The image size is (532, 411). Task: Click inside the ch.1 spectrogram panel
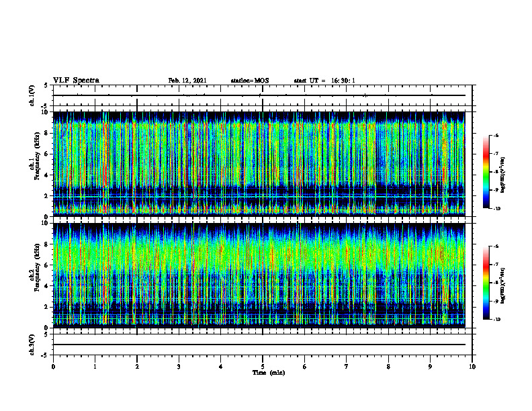pyautogui.click(x=259, y=164)
